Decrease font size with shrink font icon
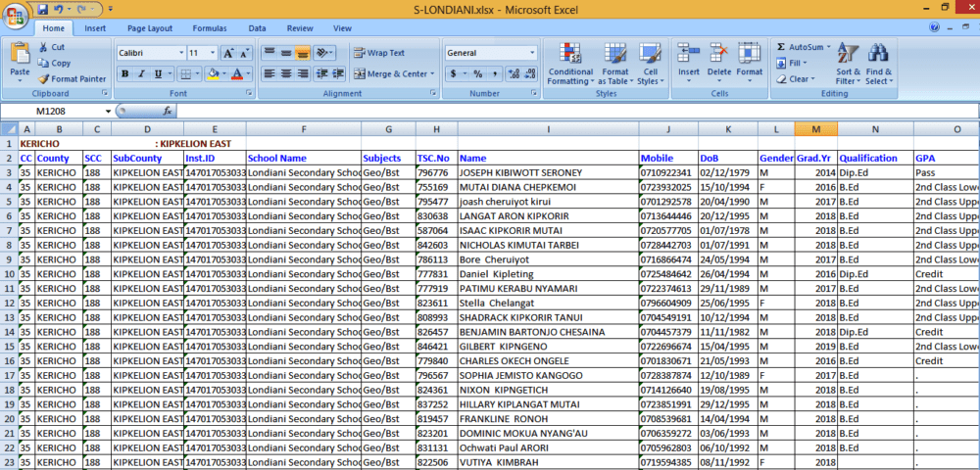Image resolution: width=980 pixels, height=470 pixels. [244, 53]
